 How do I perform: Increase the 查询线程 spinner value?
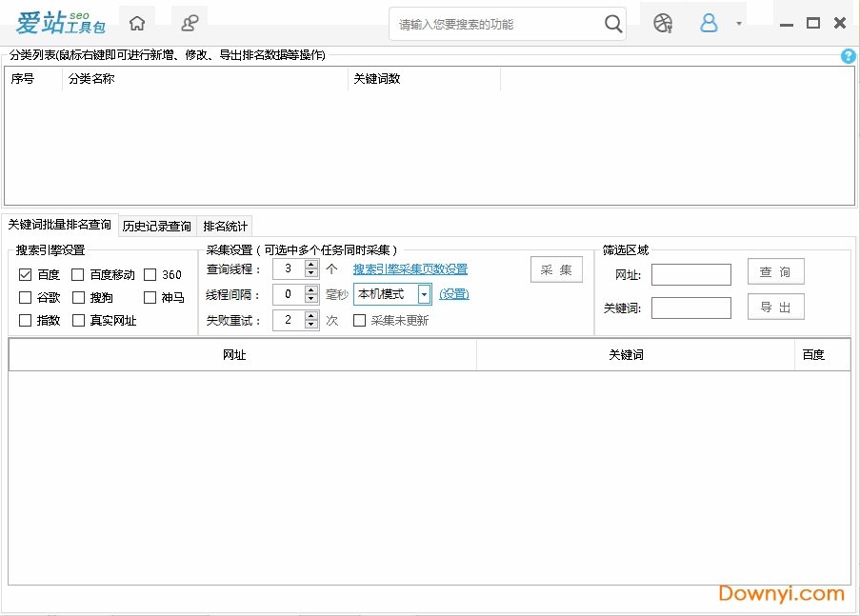(x=311, y=265)
